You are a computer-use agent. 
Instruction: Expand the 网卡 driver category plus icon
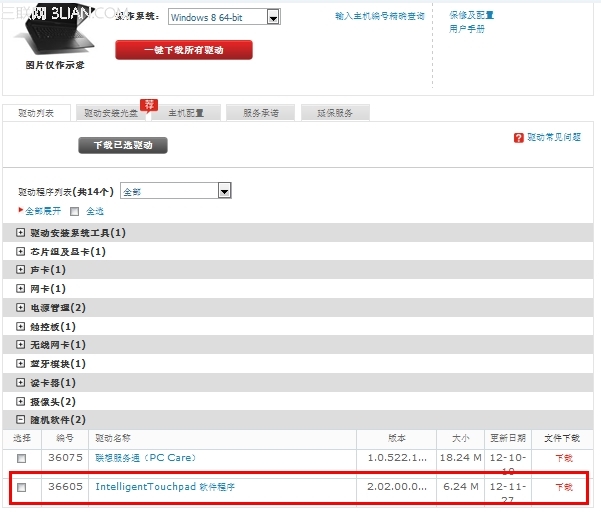20,289
